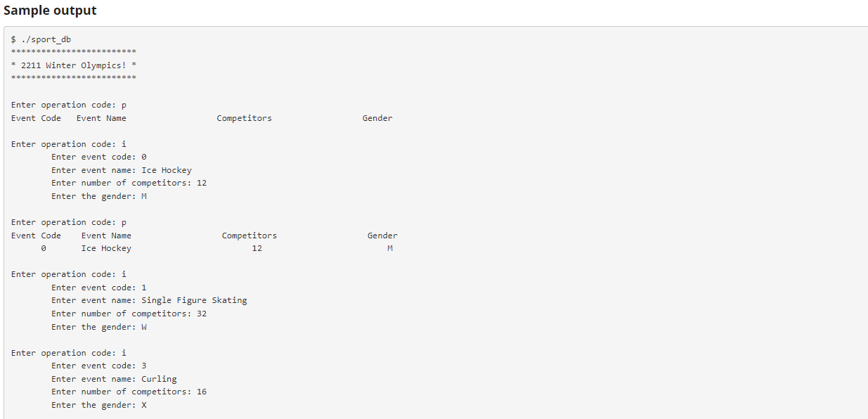Select competitors value "12" in the printed table row
Image resolution: width=868 pixels, height=419 pixels.
pos(257,248)
